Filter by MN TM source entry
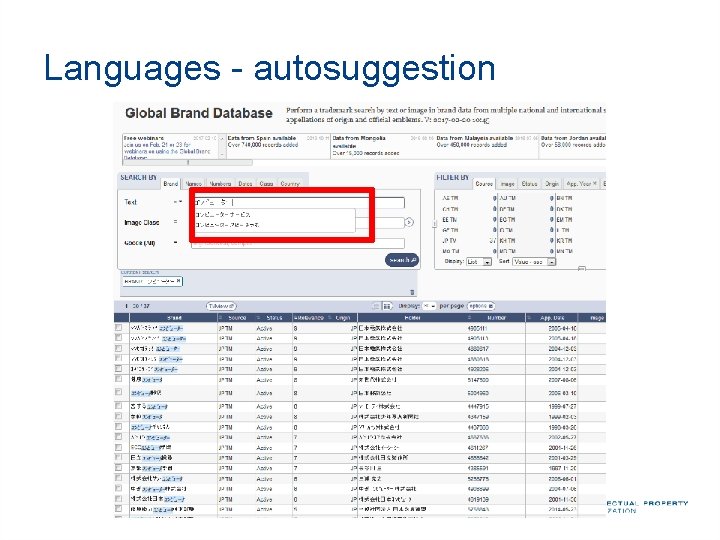The image size is (720, 540). [x=564, y=251]
